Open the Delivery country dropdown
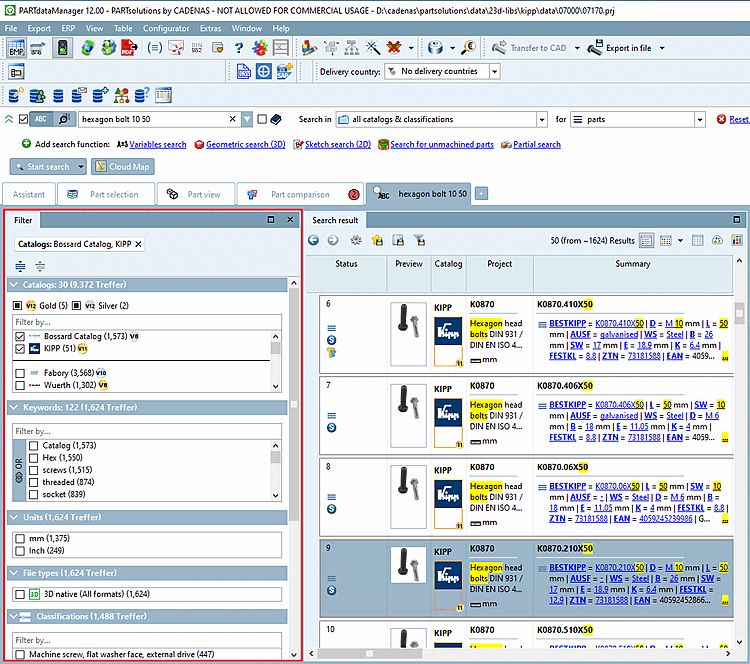 [x=495, y=71]
